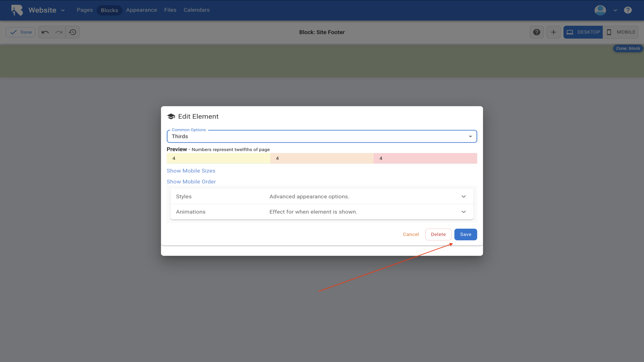
Task: Expand the Styles section
Action: [x=322, y=196]
